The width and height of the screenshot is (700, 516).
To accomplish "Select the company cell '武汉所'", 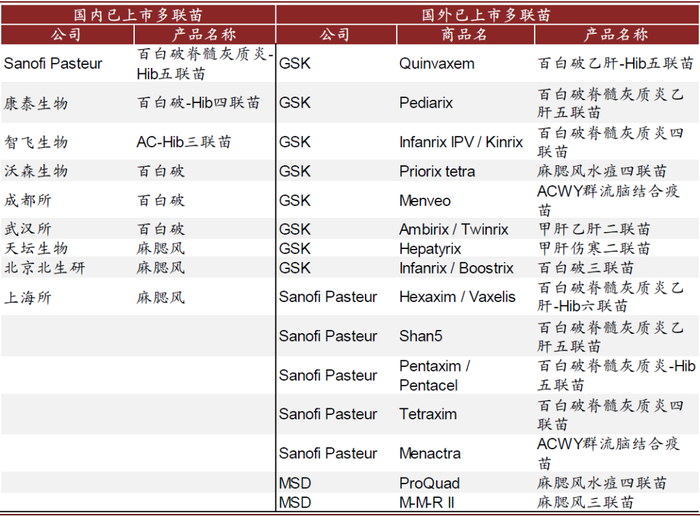I will point(28,229).
